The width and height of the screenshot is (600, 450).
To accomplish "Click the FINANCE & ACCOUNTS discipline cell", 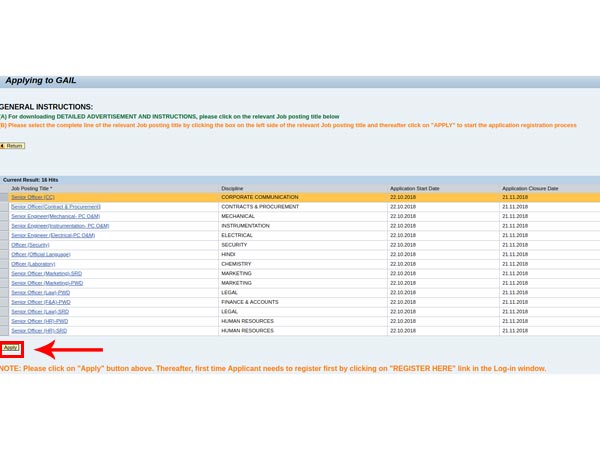I will 250,302.
